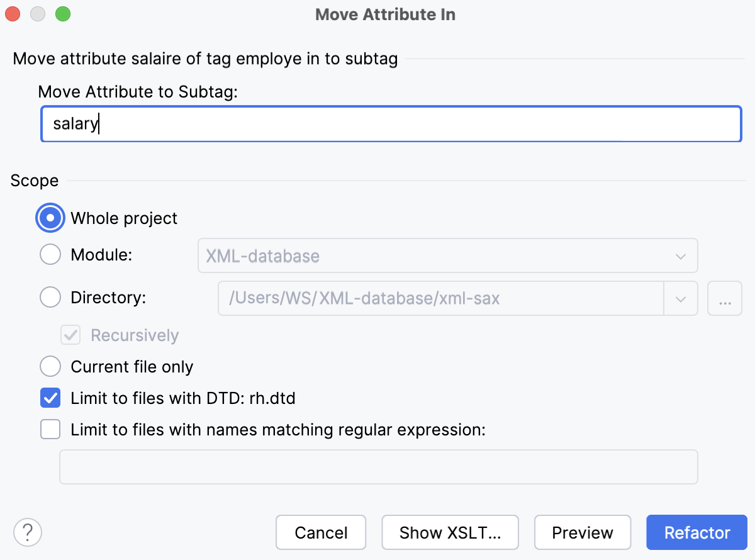Select the Directory scope radio button
The width and height of the screenshot is (755, 560).
[x=50, y=297]
